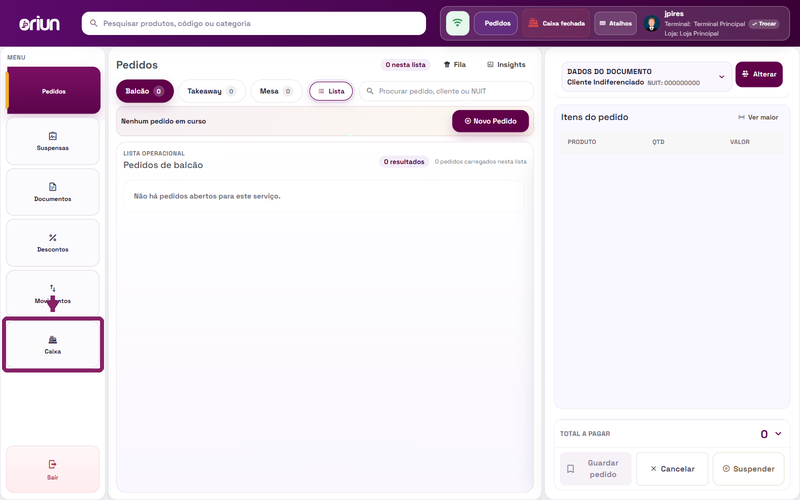Open the Fila queue view
Screen dimensions: 800x500
pos(455,65)
